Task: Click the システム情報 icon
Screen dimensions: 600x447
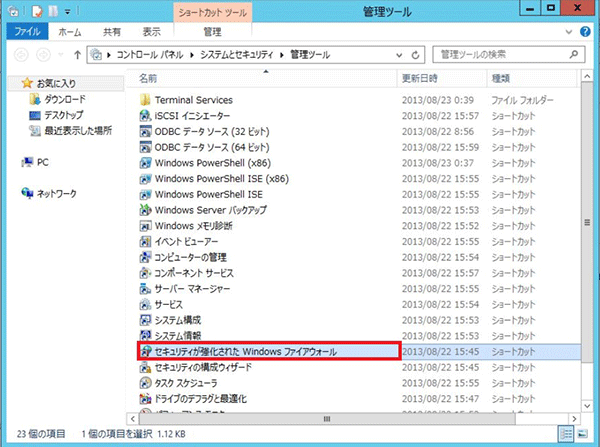Action: [x=145, y=336]
